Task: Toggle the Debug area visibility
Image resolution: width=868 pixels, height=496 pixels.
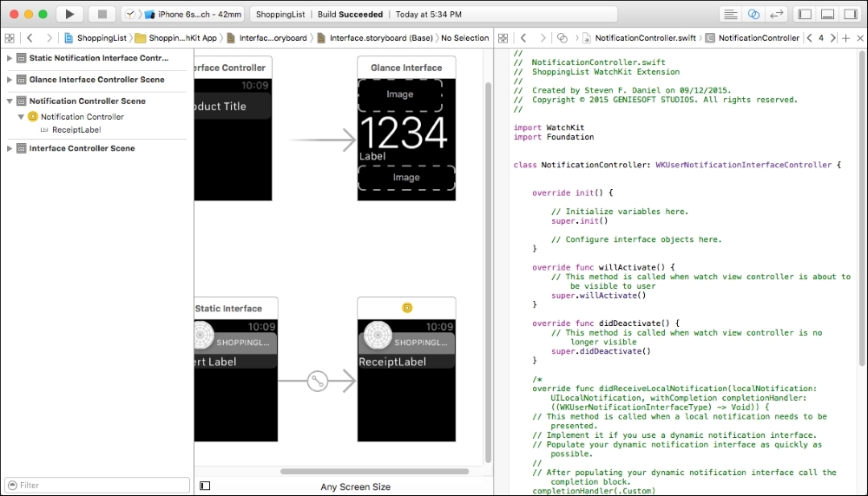Action: click(827, 14)
